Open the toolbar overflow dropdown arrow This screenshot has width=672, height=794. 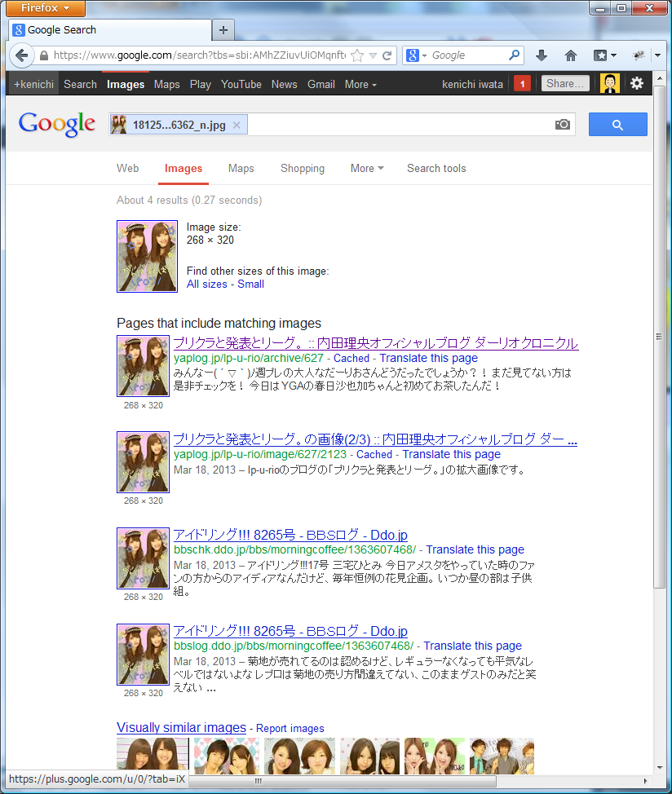tap(657, 55)
